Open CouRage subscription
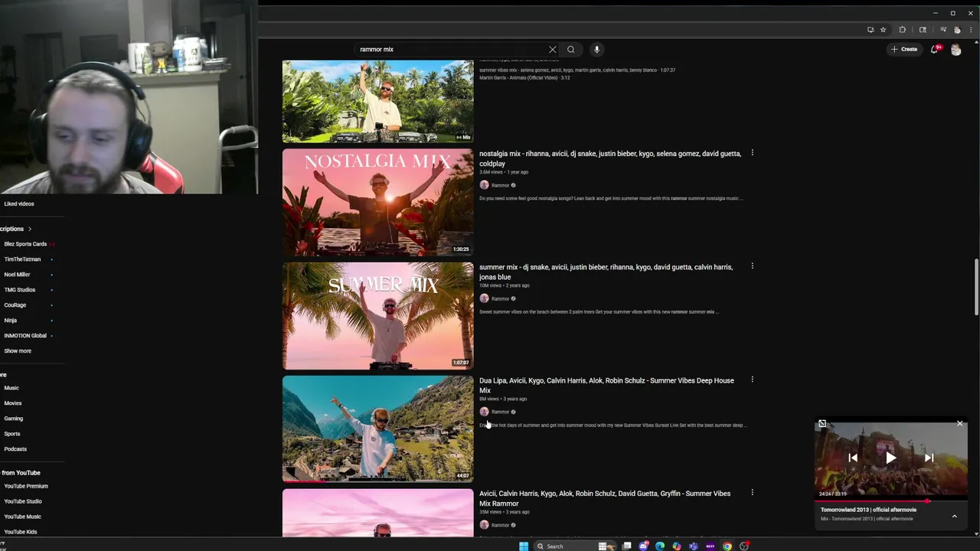 (x=15, y=305)
